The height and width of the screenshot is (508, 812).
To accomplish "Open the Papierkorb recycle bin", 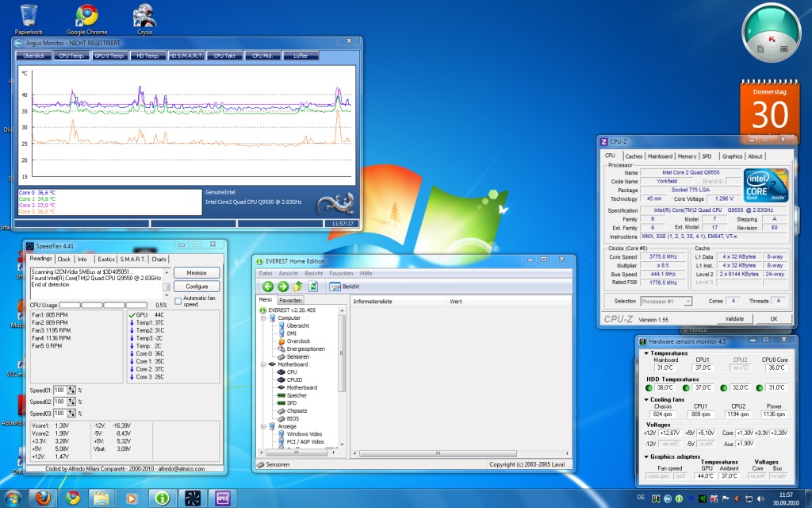I will click(29, 20).
